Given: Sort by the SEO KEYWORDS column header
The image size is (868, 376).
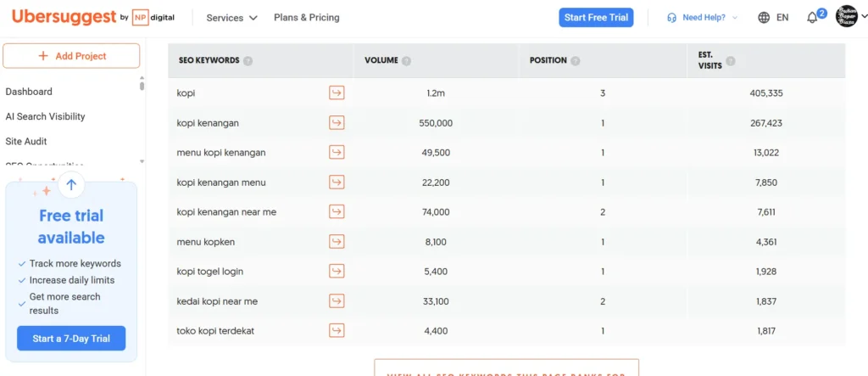Looking at the screenshot, I should coord(209,60).
